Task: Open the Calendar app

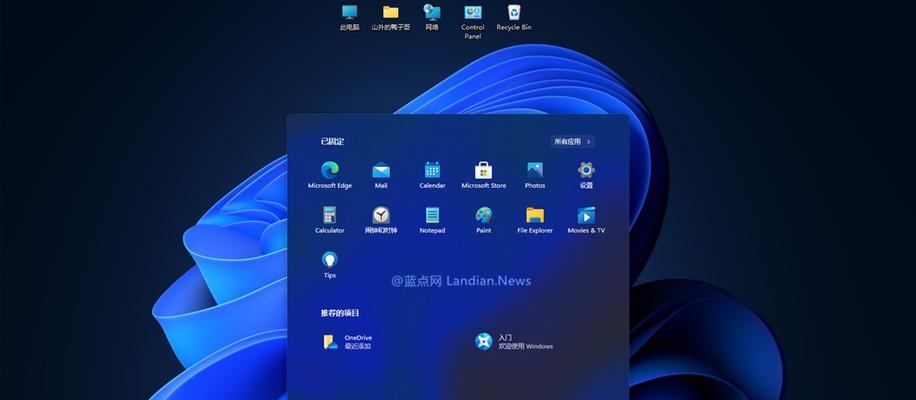Action: pyautogui.click(x=432, y=175)
